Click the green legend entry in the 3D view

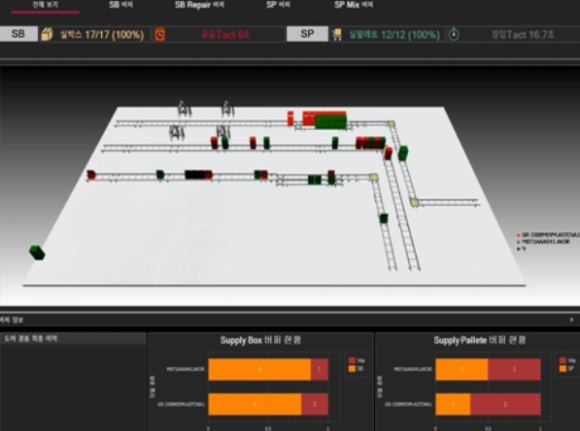click(x=543, y=242)
